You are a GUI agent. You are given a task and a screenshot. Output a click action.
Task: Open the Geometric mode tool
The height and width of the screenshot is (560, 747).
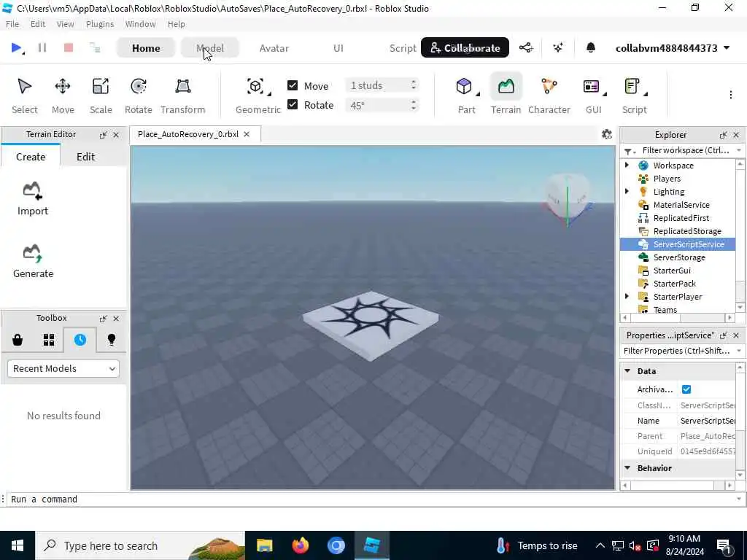[x=258, y=96]
